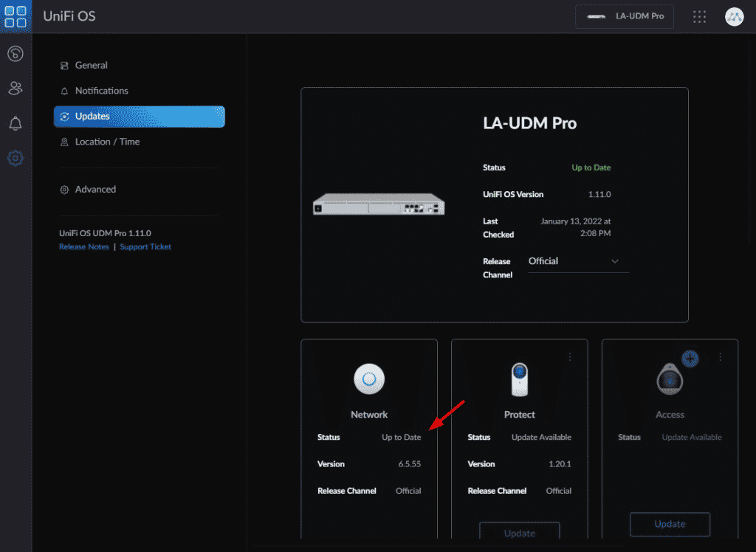
Task: Click Access status Update Available
Action: point(692,438)
